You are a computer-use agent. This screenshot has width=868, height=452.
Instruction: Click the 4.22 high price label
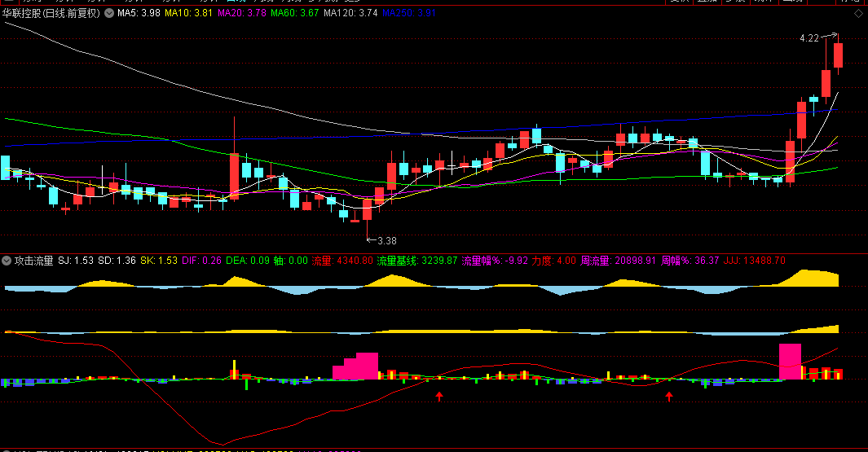809,38
